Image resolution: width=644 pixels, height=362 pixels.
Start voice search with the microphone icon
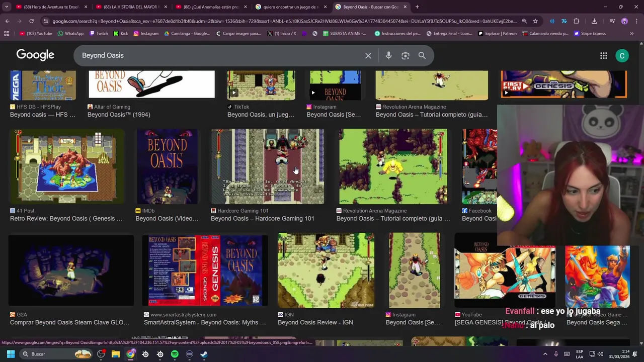pyautogui.click(x=388, y=56)
